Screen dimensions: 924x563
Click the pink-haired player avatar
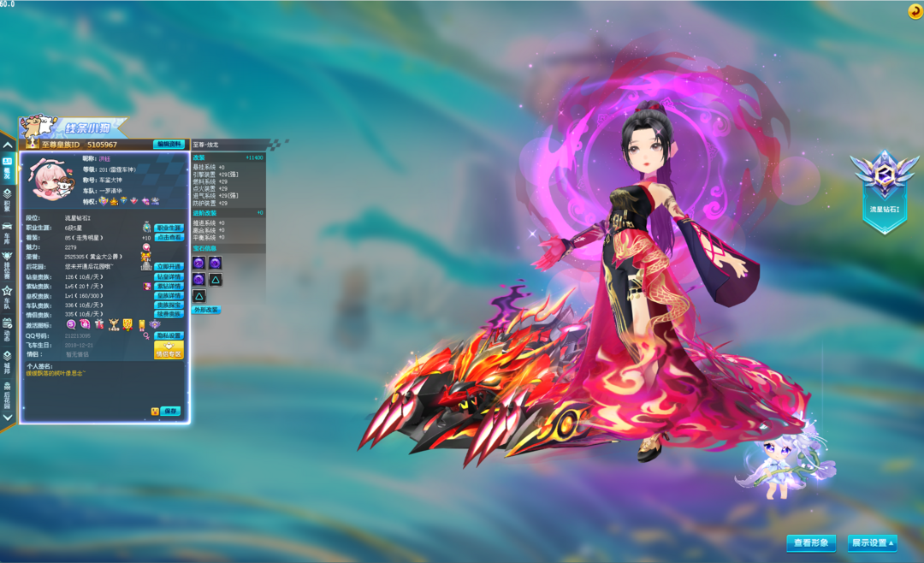tap(50, 180)
